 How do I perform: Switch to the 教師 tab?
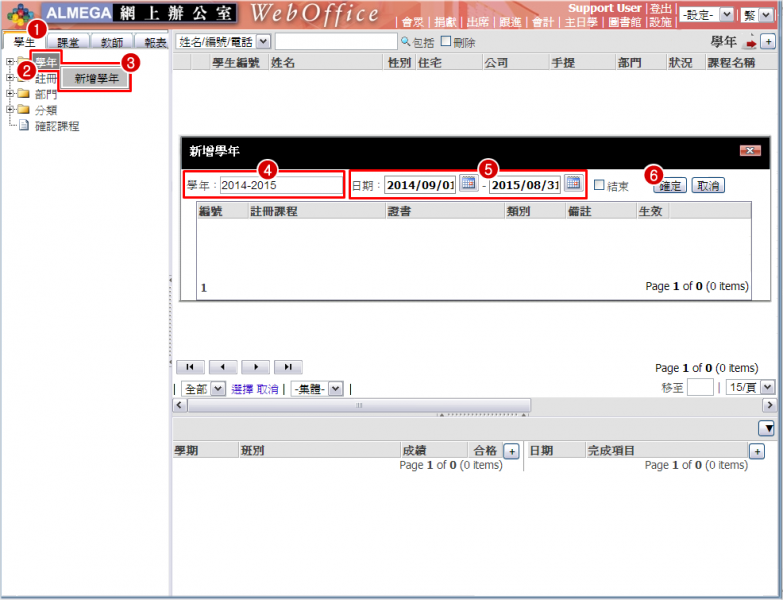pyautogui.click(x=112, y=42)
